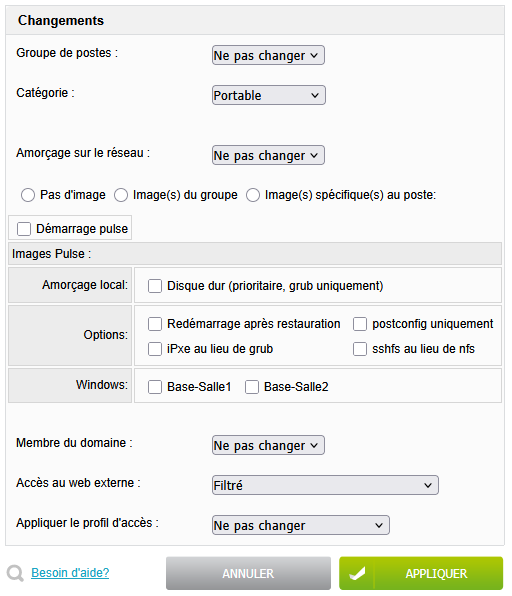Screen dimensions: 512x596
Task: Tick the Disque dur prioritaire checkbox
Action: click(155, 286)
